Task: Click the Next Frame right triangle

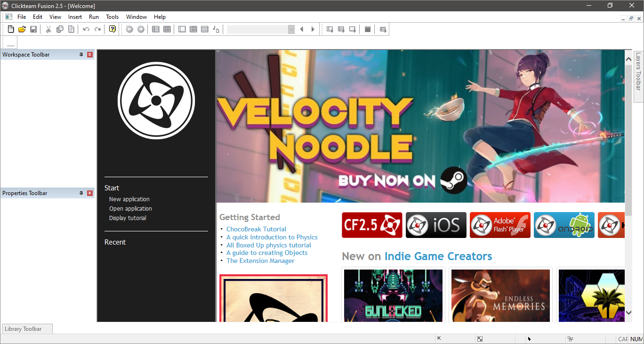Action: click(x=313, y=29)
